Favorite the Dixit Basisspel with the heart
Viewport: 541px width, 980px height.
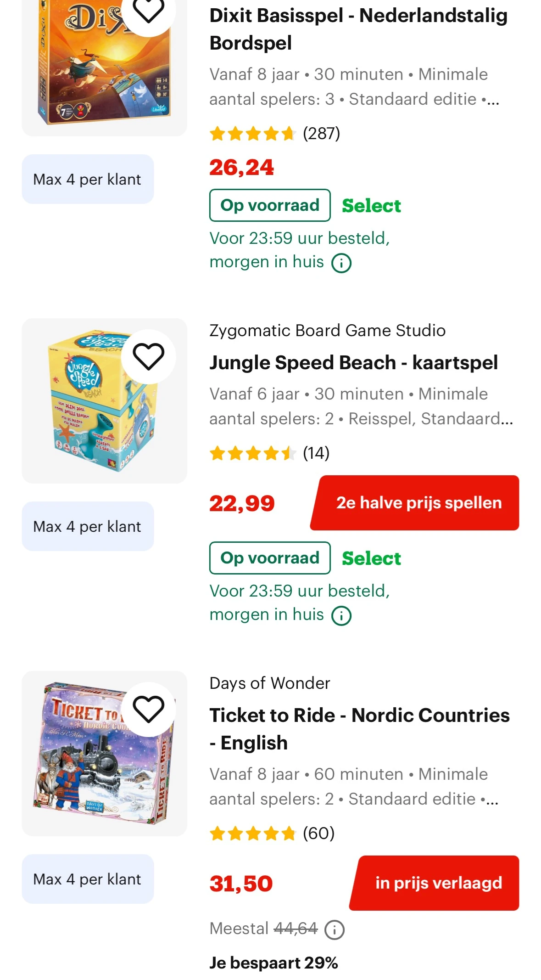coord(148,10)
